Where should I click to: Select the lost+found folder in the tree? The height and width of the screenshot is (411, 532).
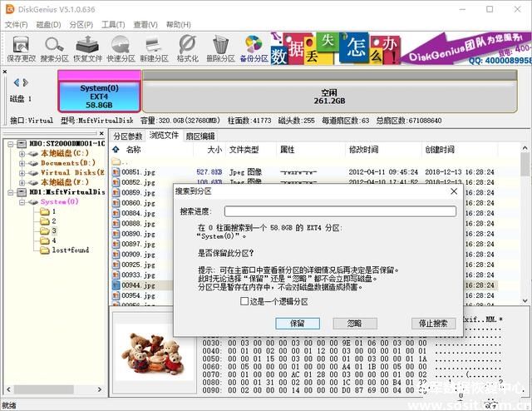point(70,250)
